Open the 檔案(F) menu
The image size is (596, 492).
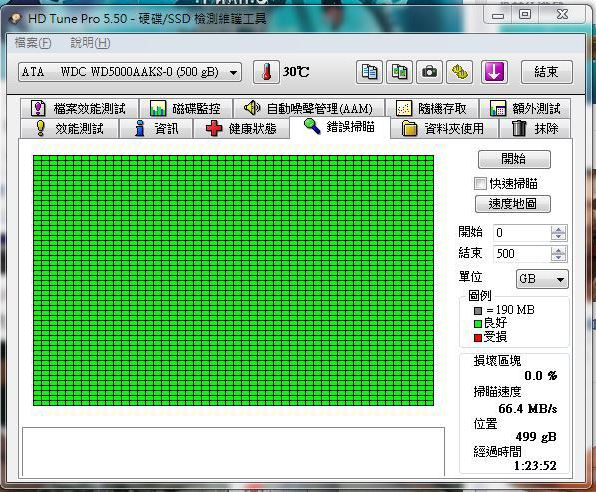33,43
